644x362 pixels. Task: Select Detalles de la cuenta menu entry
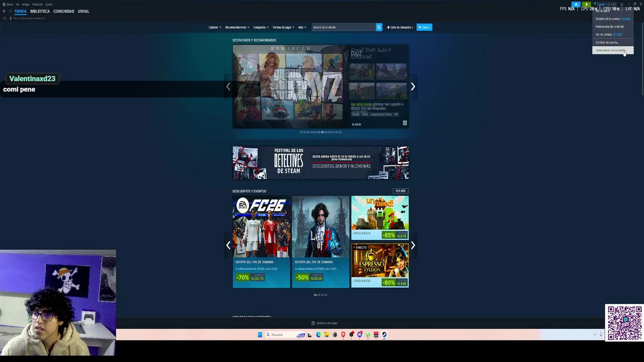click(x=613, y=19)
